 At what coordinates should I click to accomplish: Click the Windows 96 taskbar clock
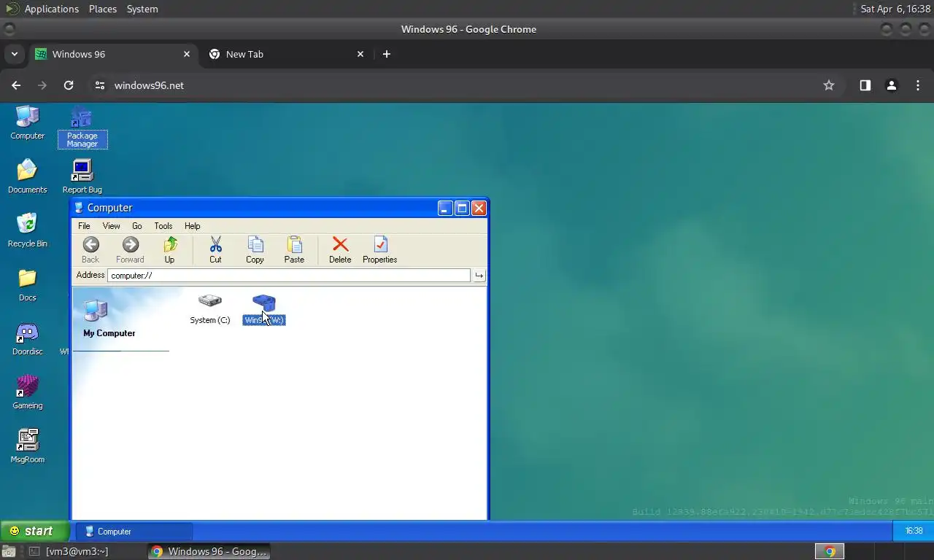[914, 531]
